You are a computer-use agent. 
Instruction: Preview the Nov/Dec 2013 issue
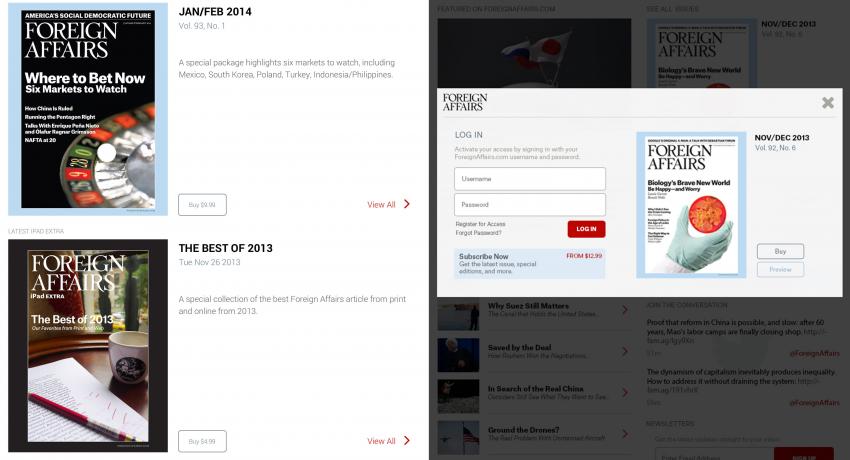780,269
